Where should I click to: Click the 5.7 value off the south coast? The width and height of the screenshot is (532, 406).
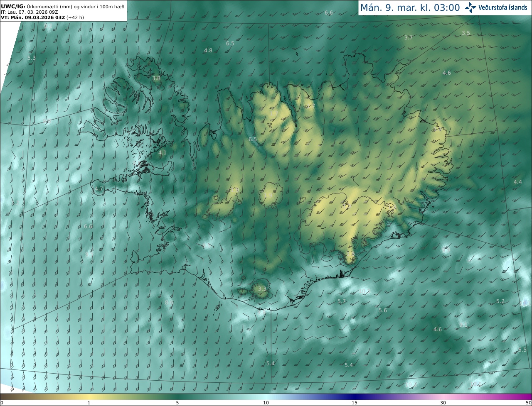coord(342,301)
